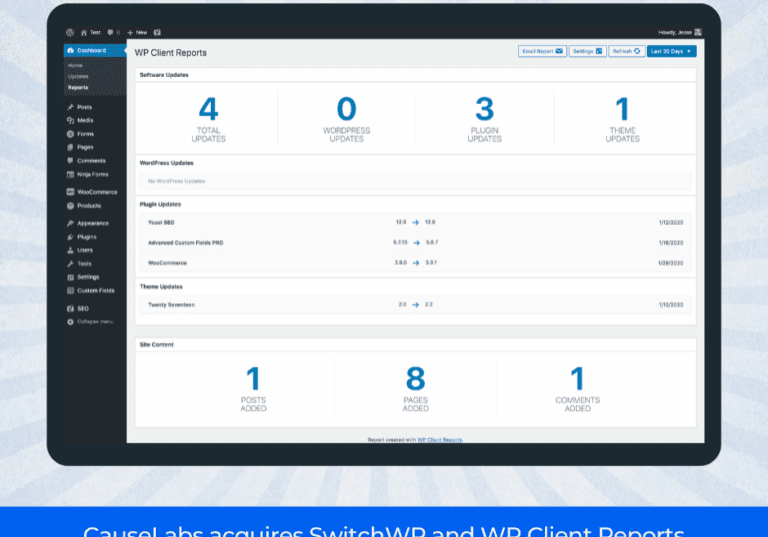Open the Dashboard menu item
This screenshot has width=768, height=537.
95,50
